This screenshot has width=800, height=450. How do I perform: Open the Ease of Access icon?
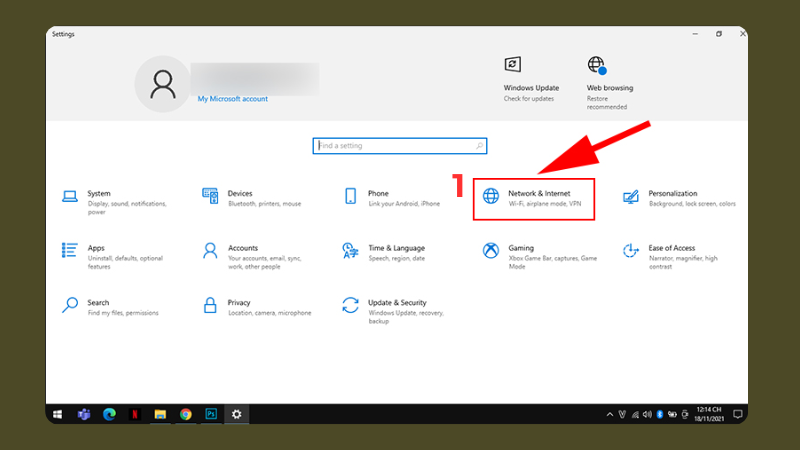(x=631, y=251)
